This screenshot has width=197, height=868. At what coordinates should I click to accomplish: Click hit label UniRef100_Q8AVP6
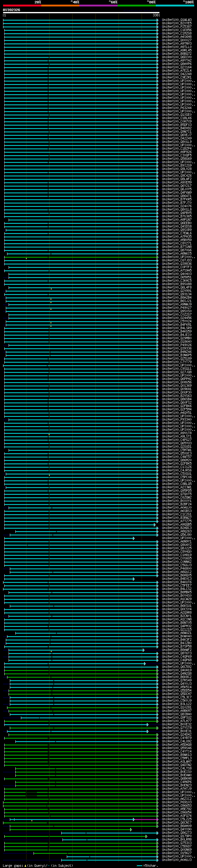tap(177, 64)
